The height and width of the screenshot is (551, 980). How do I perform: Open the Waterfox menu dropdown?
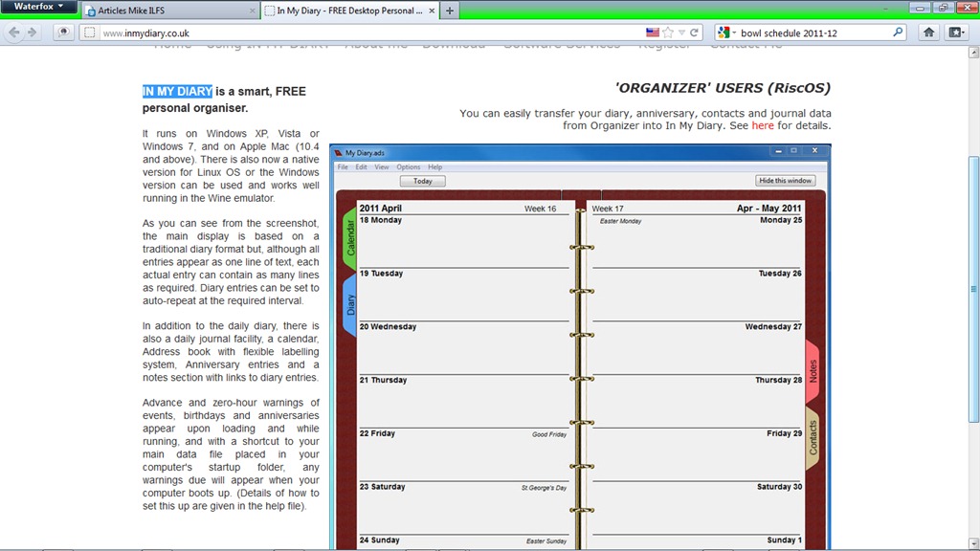tap(36, 6)
